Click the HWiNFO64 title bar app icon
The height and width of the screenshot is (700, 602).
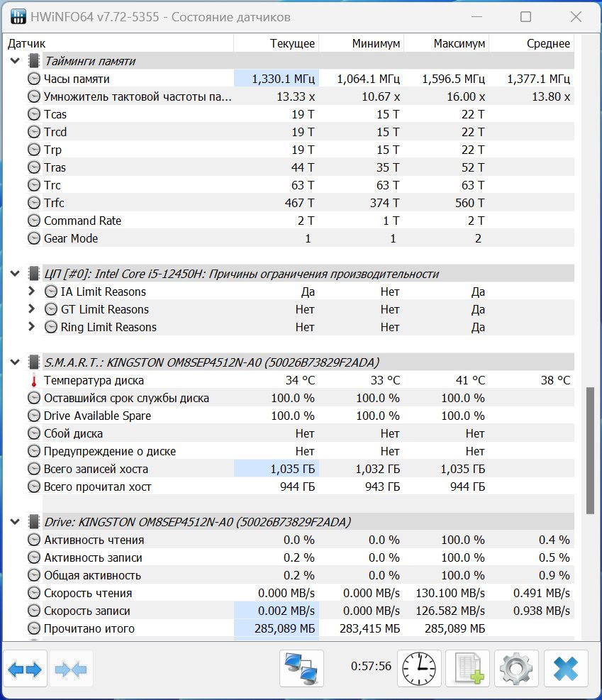[x=18, y=16]
